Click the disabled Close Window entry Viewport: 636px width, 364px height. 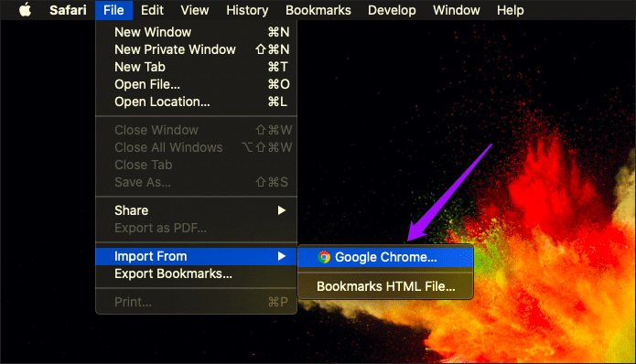point(197,130)
